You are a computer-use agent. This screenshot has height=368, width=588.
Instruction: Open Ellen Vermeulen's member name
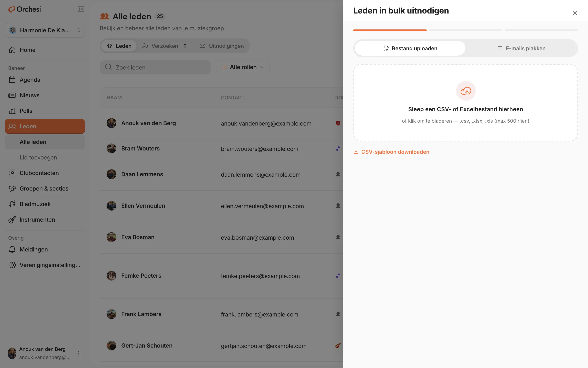[x=143, y=206]
